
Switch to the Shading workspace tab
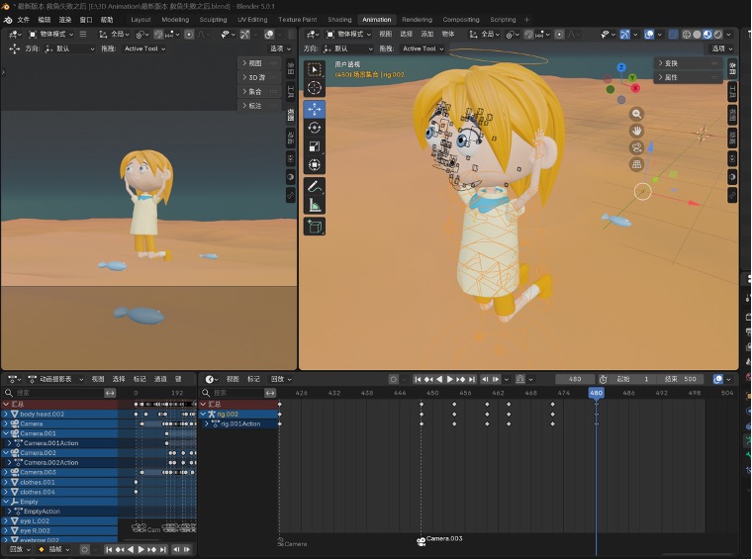339,20
